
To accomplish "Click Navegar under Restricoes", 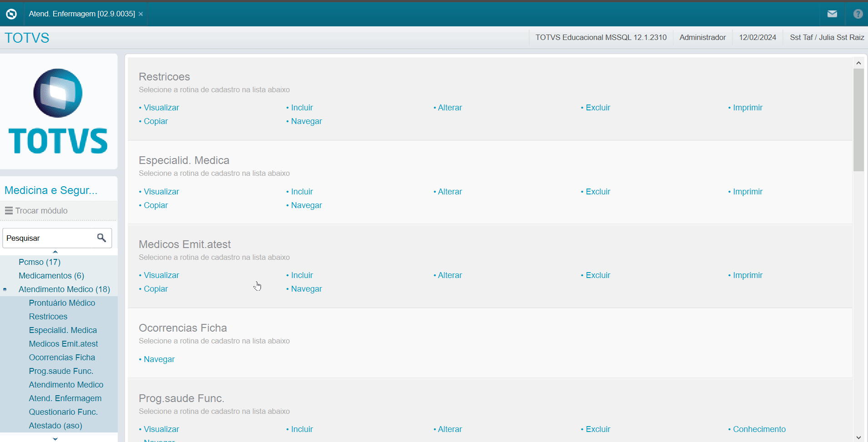I will pyautogui.click(x=306, y=121).
